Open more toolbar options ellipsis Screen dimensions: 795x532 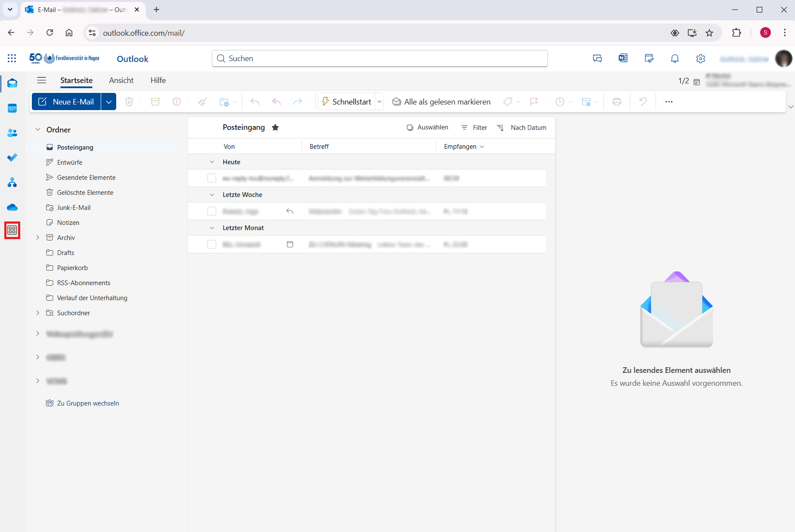(x=669, y=102)
